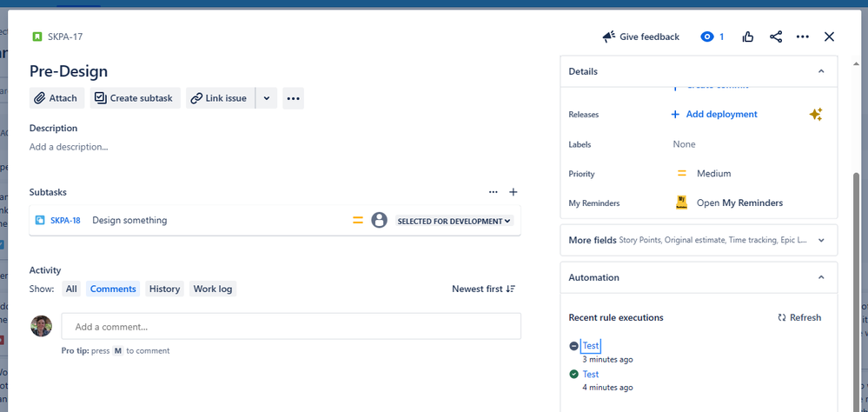The width and height of the screenshot is (868, 412).
Task: Click Open My Reminders link
Action: [x=739, y=203]
